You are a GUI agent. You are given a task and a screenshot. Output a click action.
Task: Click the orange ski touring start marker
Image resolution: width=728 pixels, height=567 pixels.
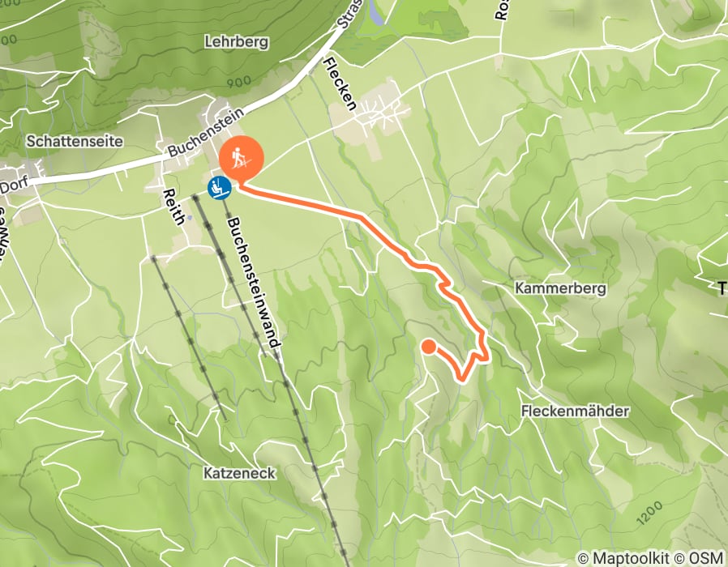[242, 158]
